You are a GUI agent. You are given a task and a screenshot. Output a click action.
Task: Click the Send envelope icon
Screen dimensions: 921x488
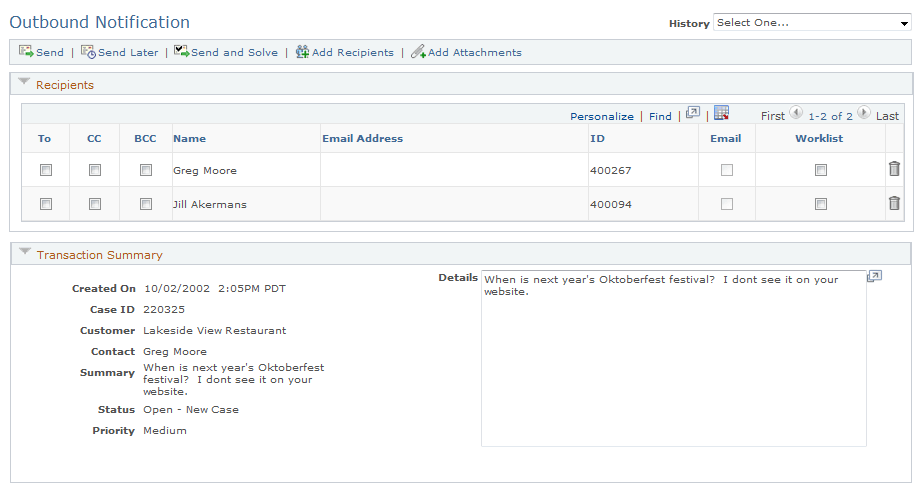(26, 52)
